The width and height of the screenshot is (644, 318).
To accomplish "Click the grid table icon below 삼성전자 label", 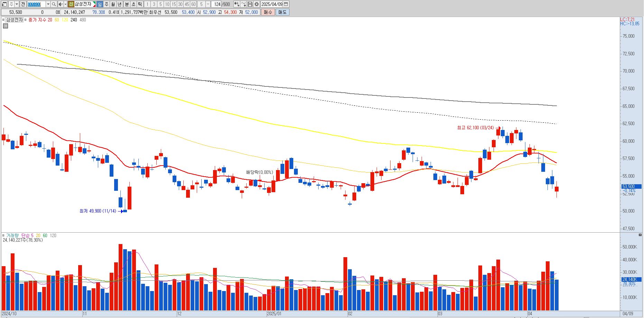I will click(x=6, y=26).
